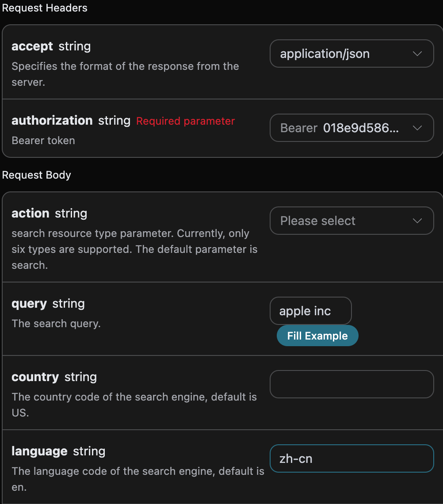Image resolution: width=443 pixels, height=504 pixels.
Task: Click the Fill Example button
Action: point(317,336)
